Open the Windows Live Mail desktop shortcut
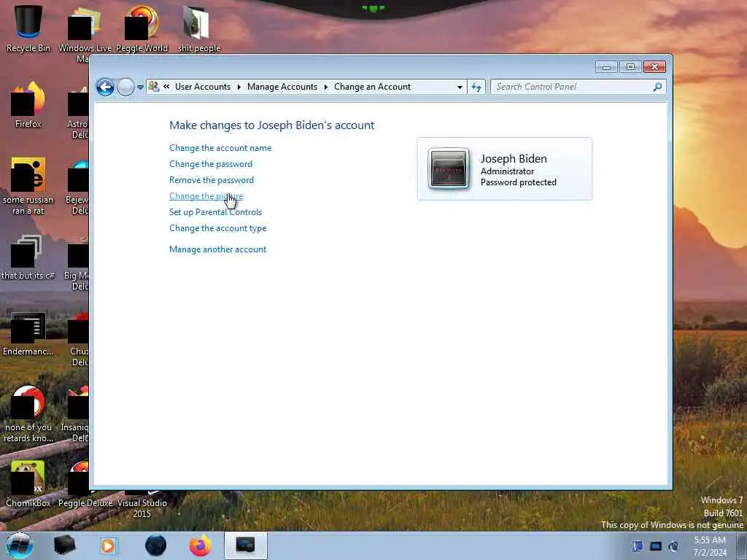The width and height of the screenshot is (747, 560). click(x=85, y=34)
